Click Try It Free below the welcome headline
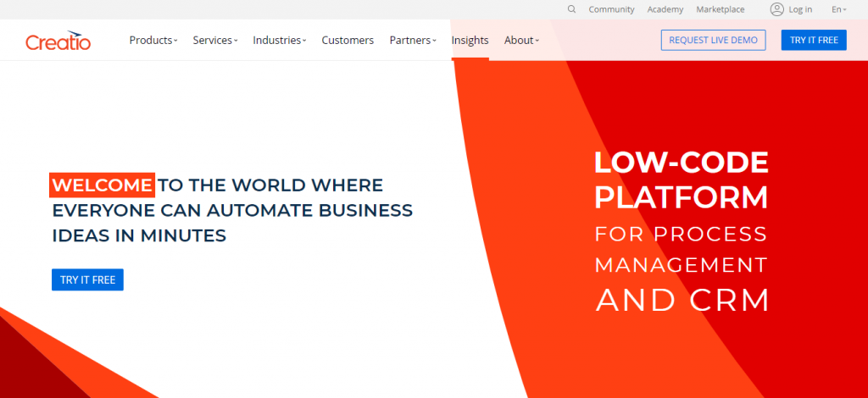 [x=87, y=279]
